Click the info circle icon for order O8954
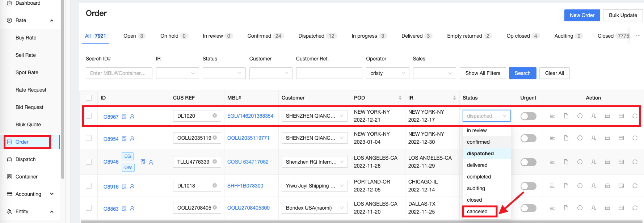This screenshot has height=223, width=644. click(580, 138)
